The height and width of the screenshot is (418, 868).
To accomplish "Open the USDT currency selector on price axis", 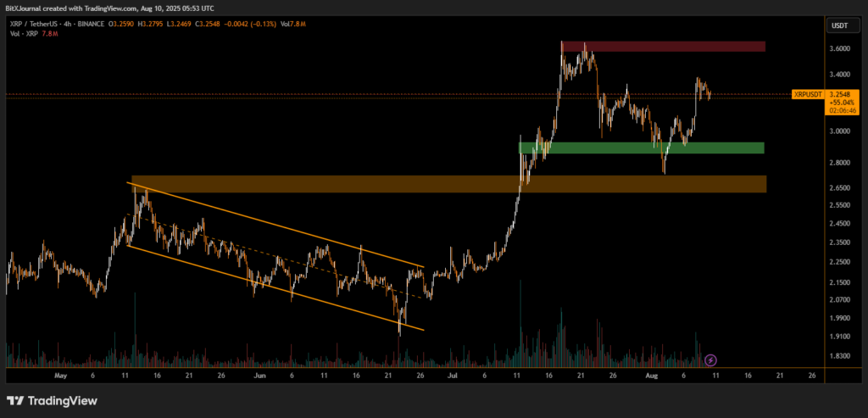I will (x=840, y=26).
